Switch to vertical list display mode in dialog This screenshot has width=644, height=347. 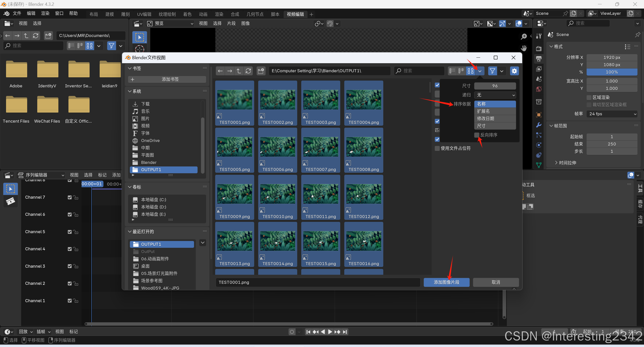point(452,71)
